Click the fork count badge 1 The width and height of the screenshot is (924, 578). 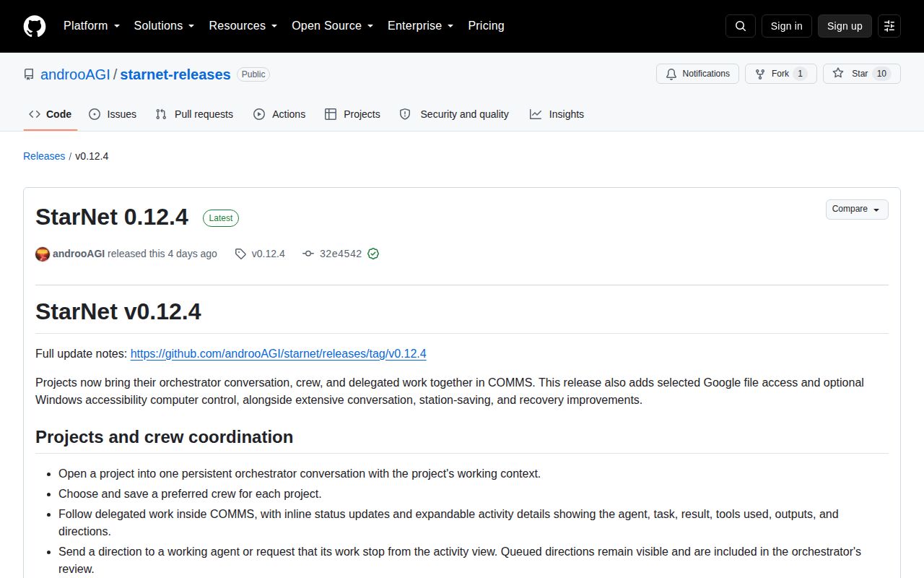click(x=800, y=74)
